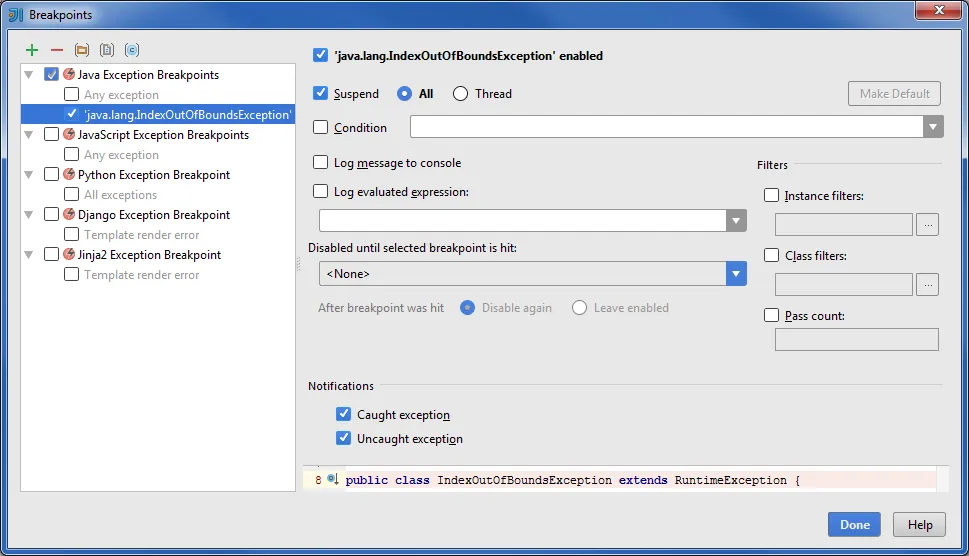Viewport: 969px width, 556px height.
Task: Select Python Exception Breakpoint tree label
Action: (154, 175)
